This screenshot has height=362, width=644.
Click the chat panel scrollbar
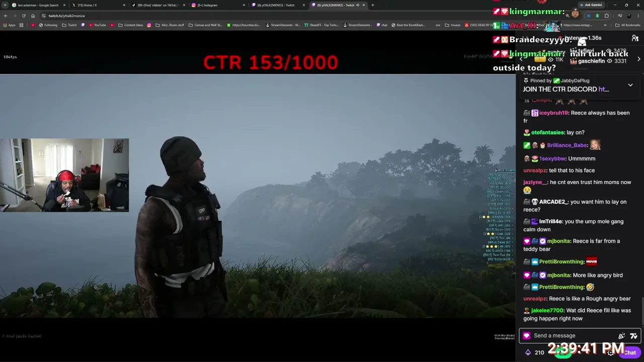642,311
